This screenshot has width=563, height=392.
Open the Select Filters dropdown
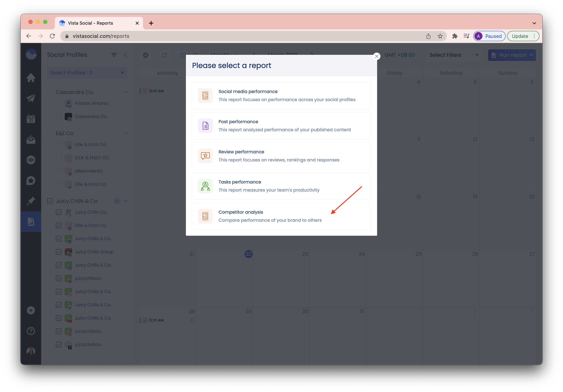pyautogui.click(x=454, y=55)
